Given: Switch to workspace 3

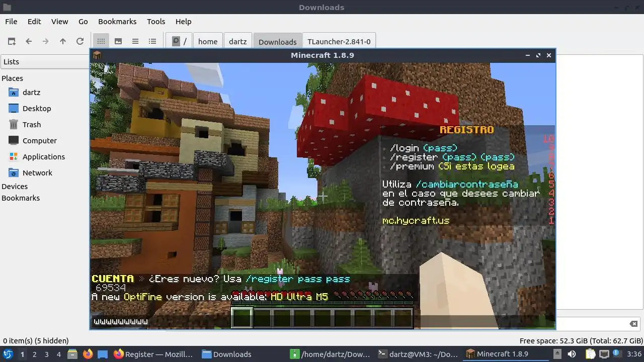Looking at the screenshot, I should [x=46, y=354].
